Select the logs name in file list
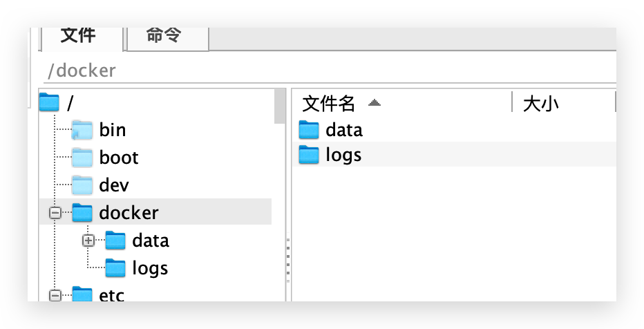This screenshot has width=644, height=329. (344, 156)
